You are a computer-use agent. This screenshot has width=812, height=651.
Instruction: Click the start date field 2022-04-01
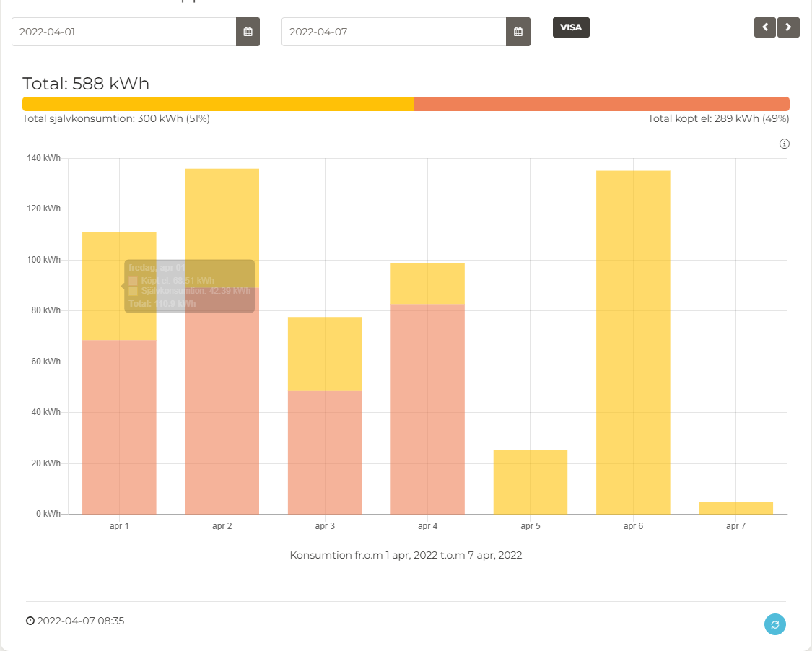123,32
